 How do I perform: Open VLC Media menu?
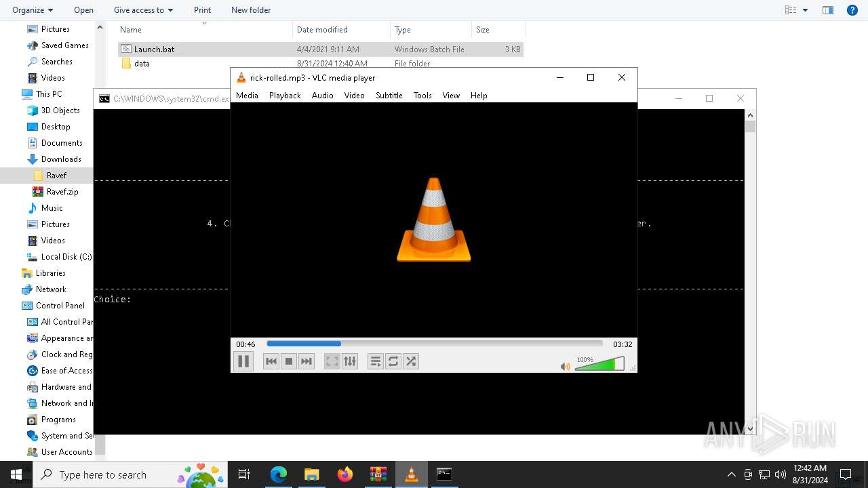point(247,96)
